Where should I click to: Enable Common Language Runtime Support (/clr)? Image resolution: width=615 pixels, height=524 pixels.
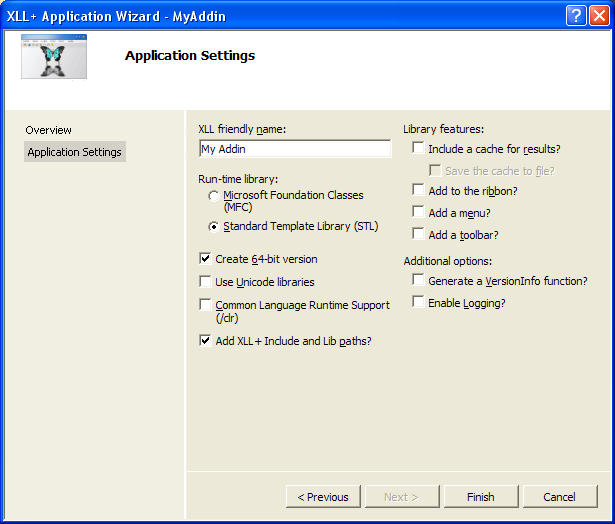click(206, 305)
